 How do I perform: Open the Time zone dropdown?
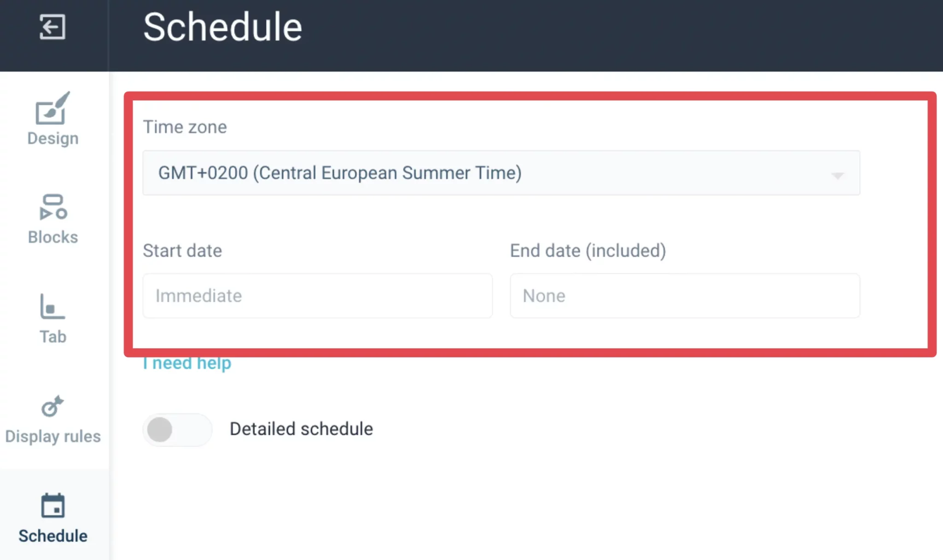(x=501, y=173)
